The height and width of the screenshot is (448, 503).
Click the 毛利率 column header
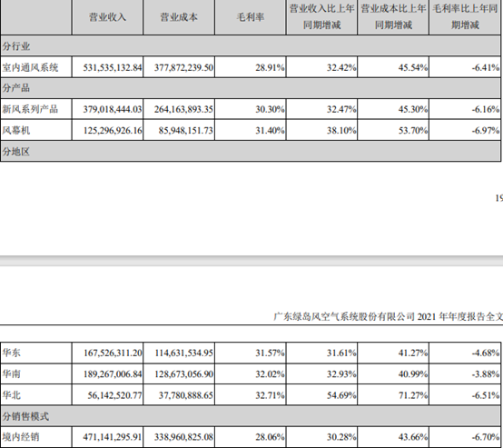(251, 17)
